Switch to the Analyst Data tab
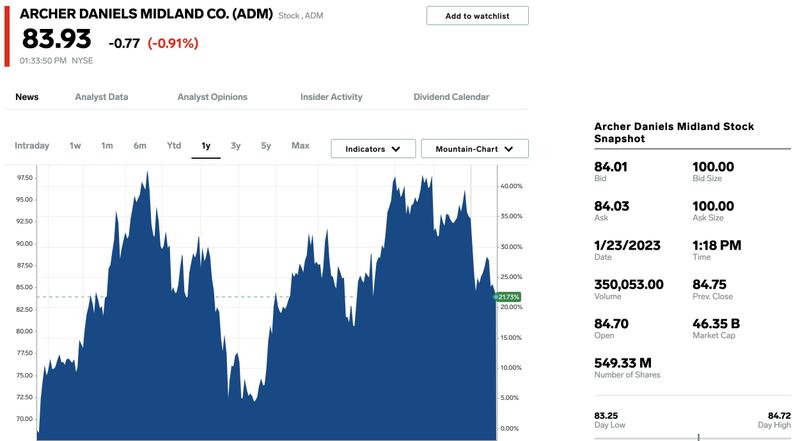Viewport: 800px width, 441px height. point(102,97)
